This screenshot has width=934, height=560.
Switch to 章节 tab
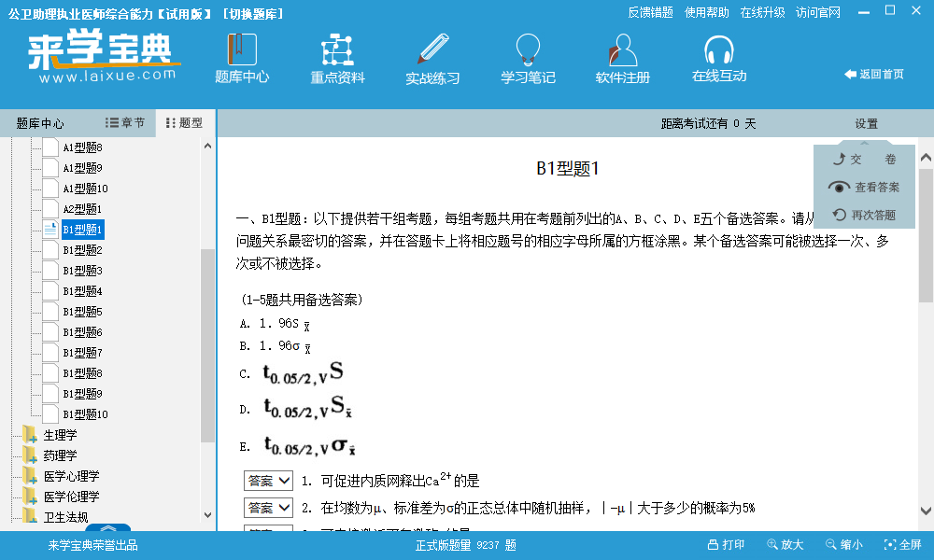pos(125,122)
